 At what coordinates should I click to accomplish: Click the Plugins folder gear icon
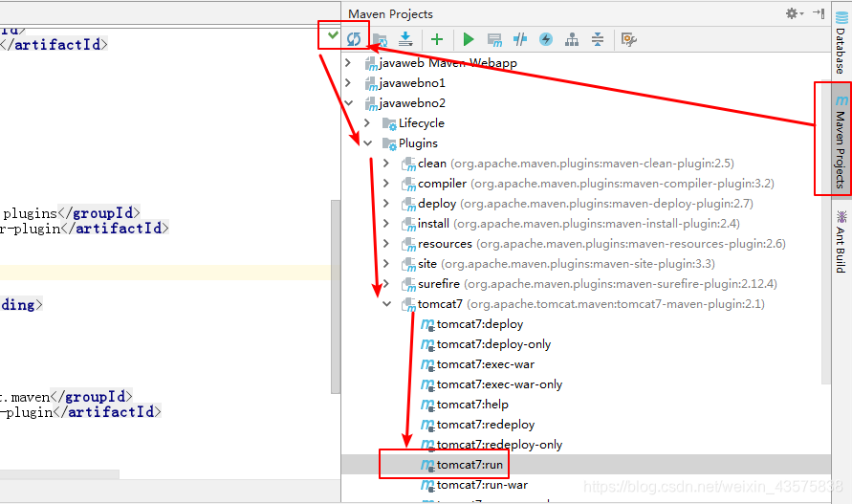[x=389, y=144]
